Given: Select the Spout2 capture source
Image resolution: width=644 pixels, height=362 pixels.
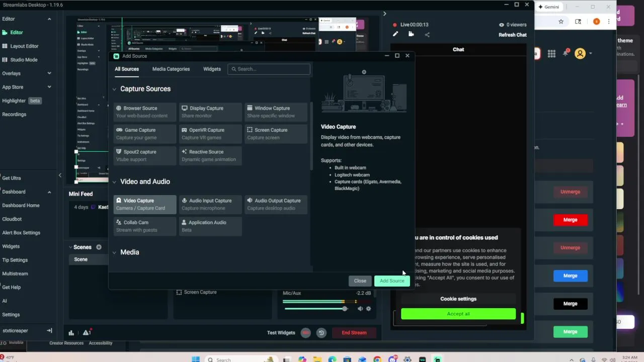Looking at the screenshot, I should pos(145,155).
